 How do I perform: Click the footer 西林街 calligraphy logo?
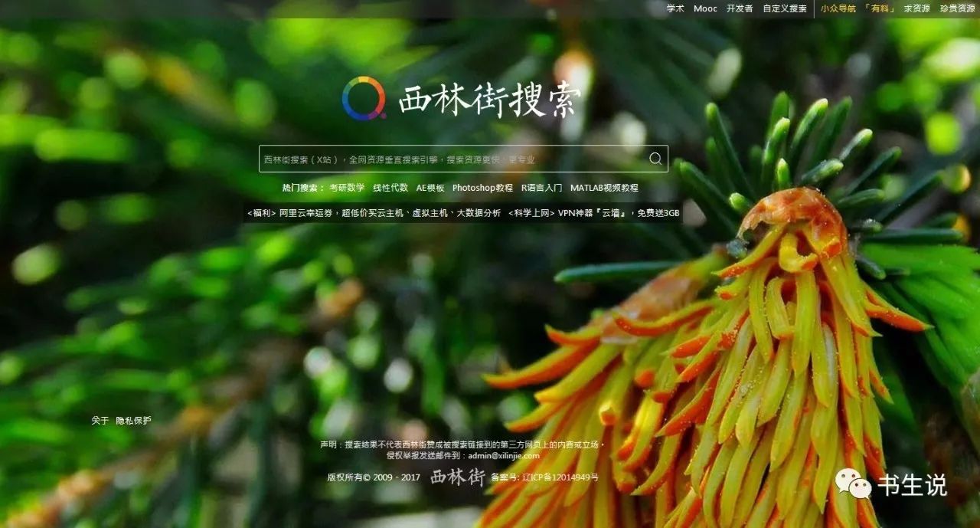point(458,477)
